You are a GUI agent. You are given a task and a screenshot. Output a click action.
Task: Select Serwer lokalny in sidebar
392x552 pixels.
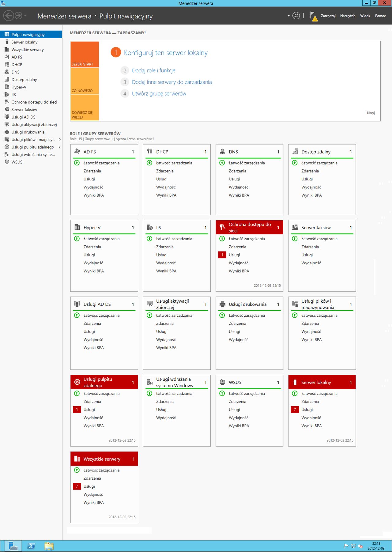31,42
